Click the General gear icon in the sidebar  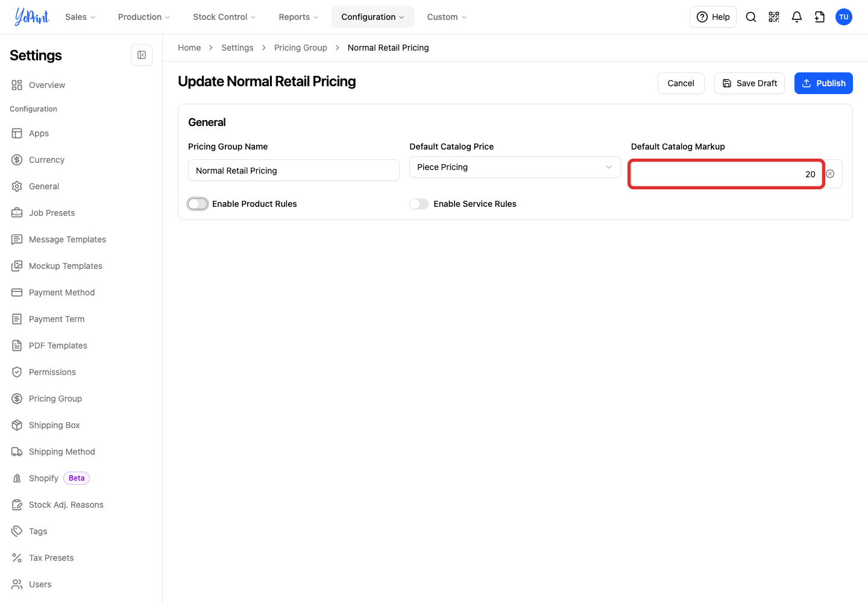pyautogui.click(x=17, y=186)
